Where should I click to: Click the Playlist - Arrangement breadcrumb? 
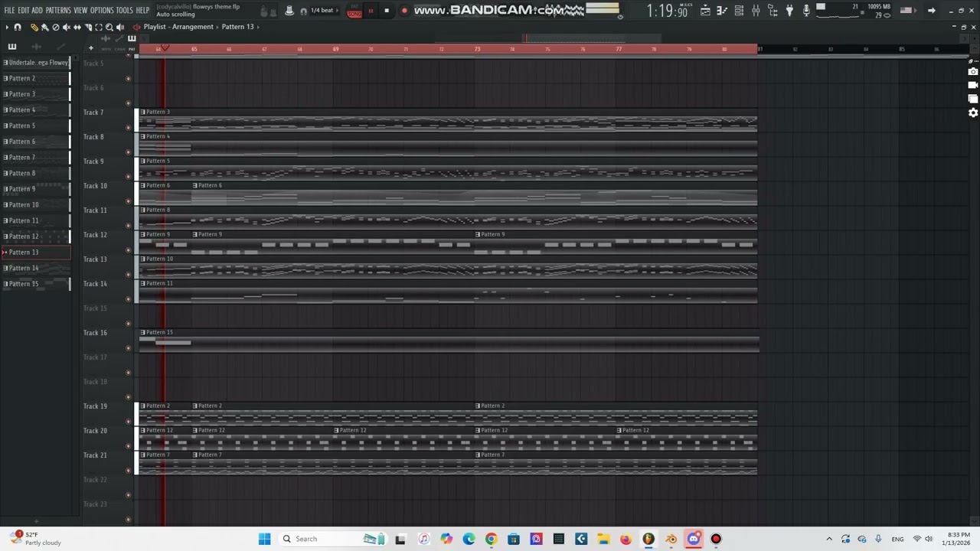[x=178, y=27]
